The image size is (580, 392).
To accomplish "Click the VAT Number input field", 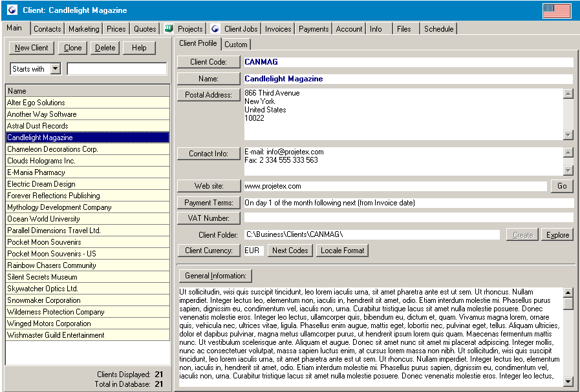I will coord(408,218).
